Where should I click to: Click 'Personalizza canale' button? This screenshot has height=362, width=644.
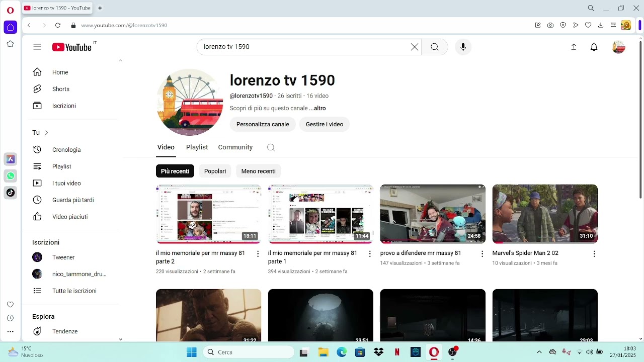point(263,124)
